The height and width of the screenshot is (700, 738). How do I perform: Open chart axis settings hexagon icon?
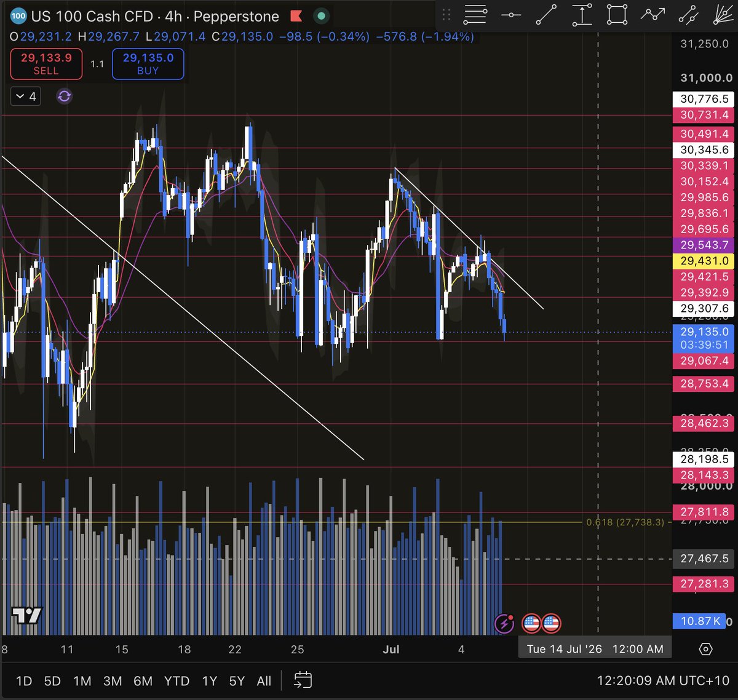(x=705, y=650)
